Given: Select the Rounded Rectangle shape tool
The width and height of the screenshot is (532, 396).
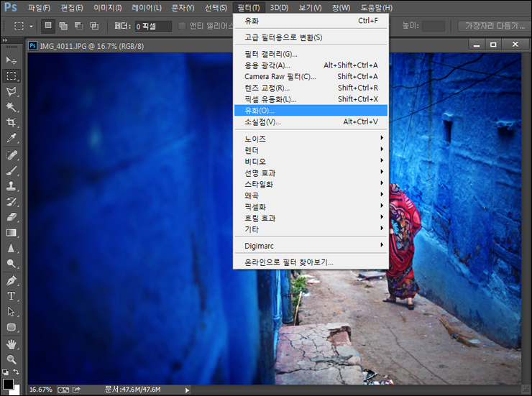Looking at the screenshot, I should (11, 327).
